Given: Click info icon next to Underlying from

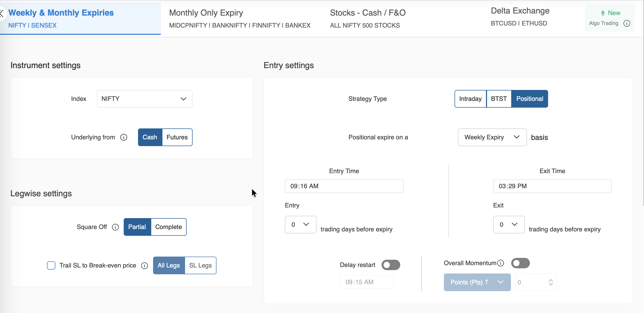Looking at the screenshot, I should point(124,137).
